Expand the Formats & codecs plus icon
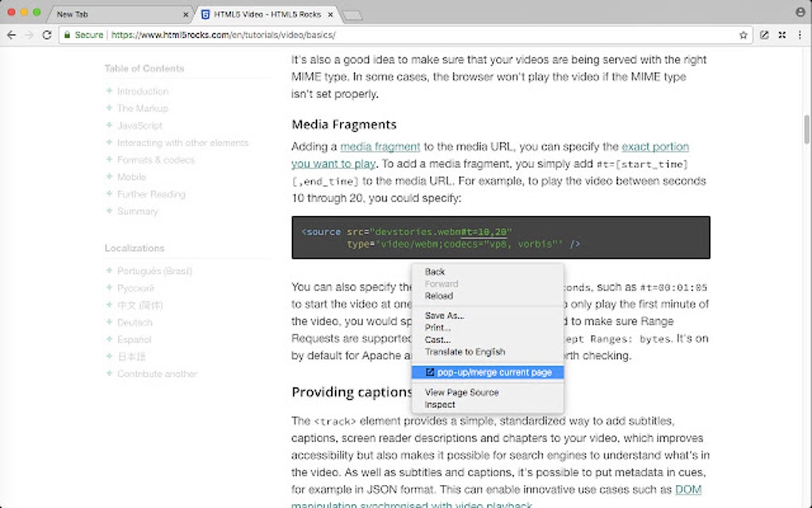This screenshot has width=812, height=508. tap(109, 159)
